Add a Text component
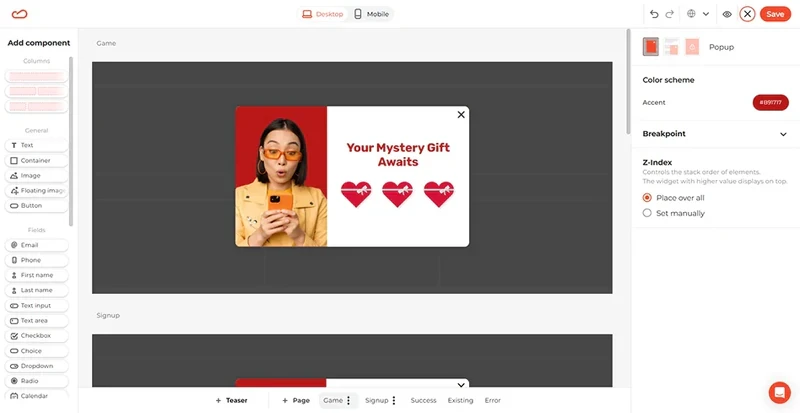The width and height of the screenshot is (800, 413). click(36, 145)
